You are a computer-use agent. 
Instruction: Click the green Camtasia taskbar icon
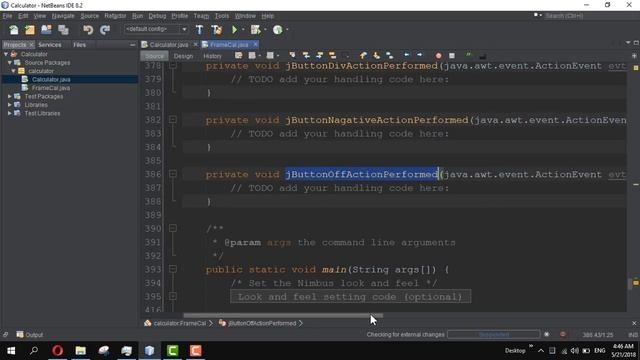tap(173, 350)
